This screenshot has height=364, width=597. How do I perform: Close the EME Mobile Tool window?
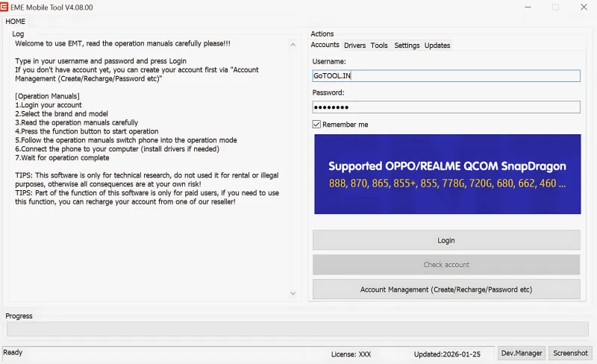click(x=584, y=7)
